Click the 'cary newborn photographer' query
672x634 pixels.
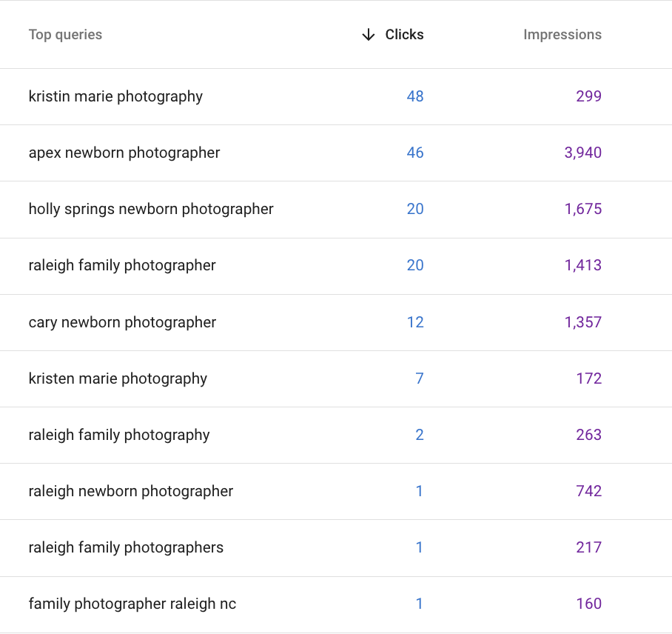pos(122,322)
